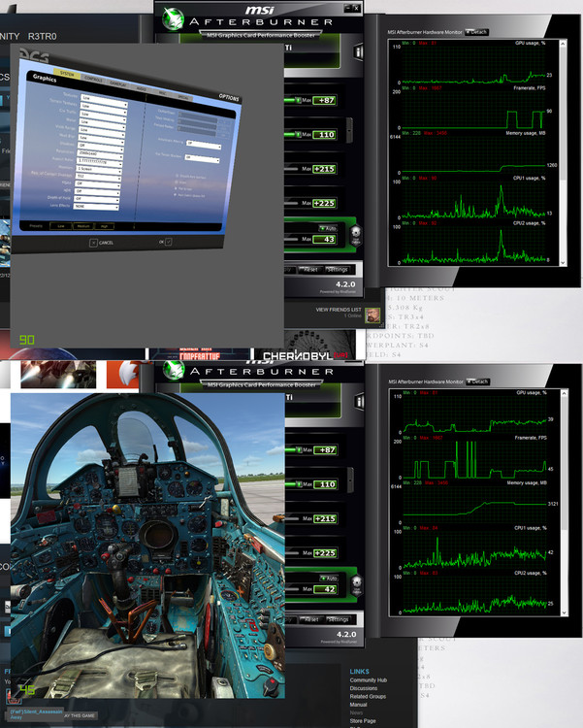583x728 pixels.
Task: Click the User Define fan icon beside value 43
Action: point(356,235)
